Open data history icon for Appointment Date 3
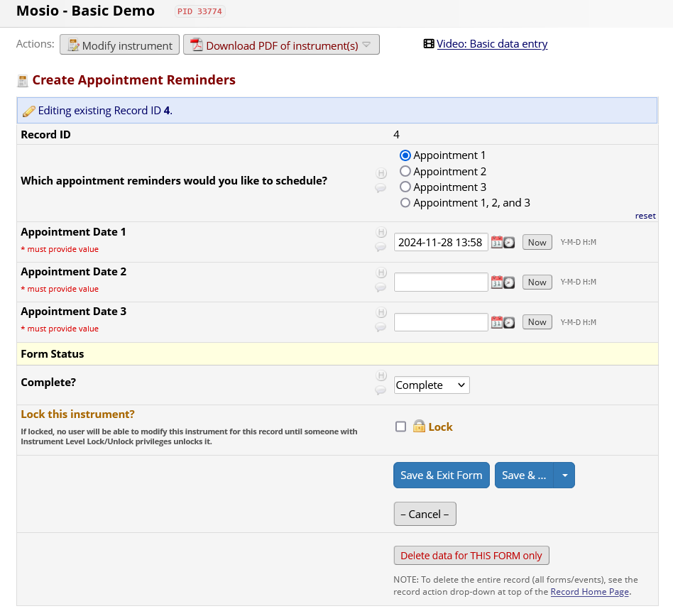This screenshot has width=673, height=616. click(x=381, y=312)
